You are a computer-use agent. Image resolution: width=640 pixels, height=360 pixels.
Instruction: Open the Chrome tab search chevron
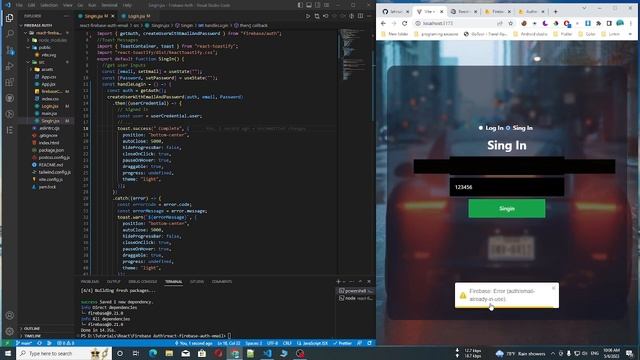click(x=584, y=8)
